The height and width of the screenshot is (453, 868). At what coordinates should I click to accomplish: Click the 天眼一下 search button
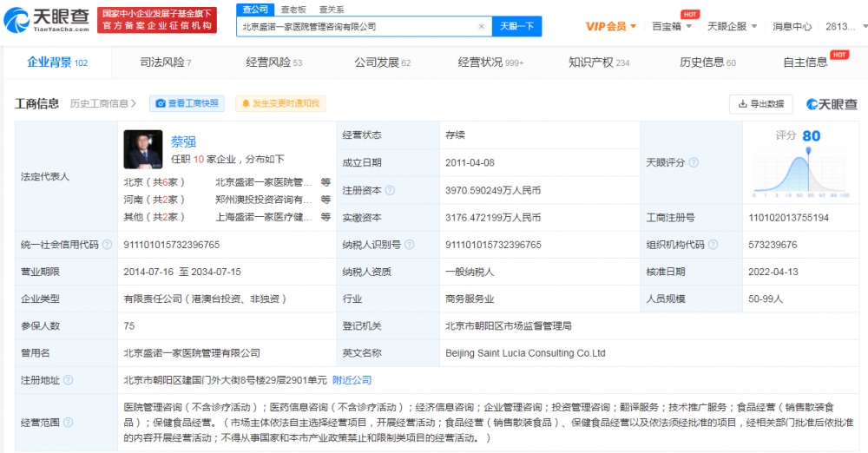click(516, 27)
